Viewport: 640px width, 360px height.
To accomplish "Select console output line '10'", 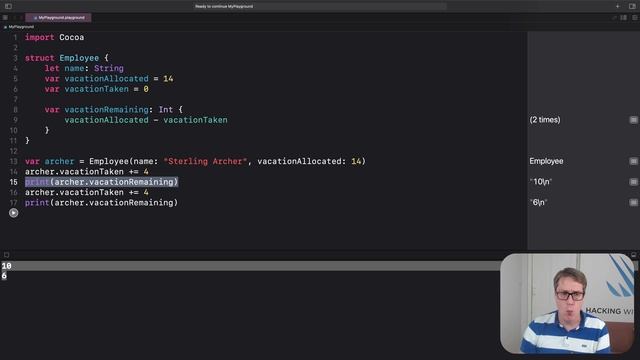I will point(7,266).
